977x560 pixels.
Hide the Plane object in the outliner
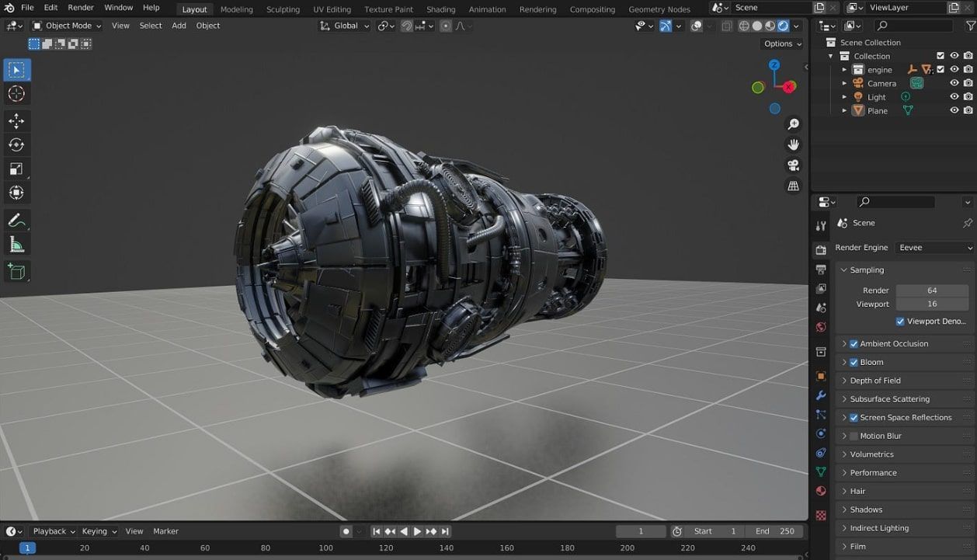(x=954, y=110)
